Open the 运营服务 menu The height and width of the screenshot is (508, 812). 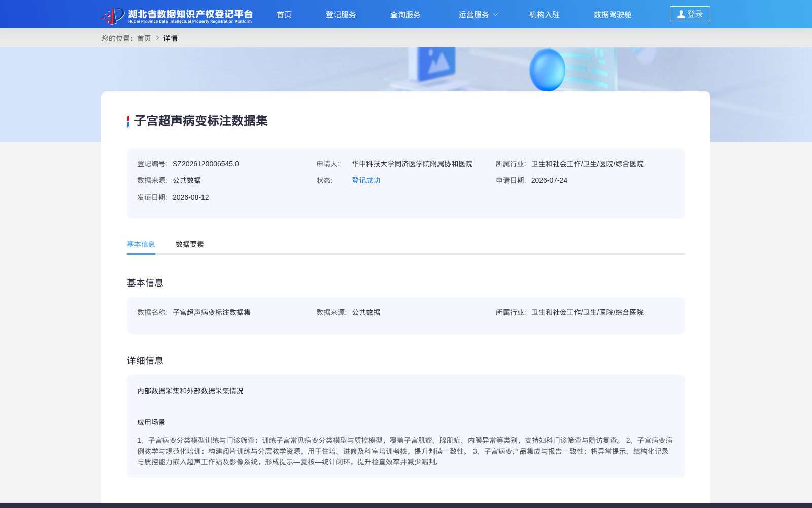pyautogui.click(x=474, y=15)
